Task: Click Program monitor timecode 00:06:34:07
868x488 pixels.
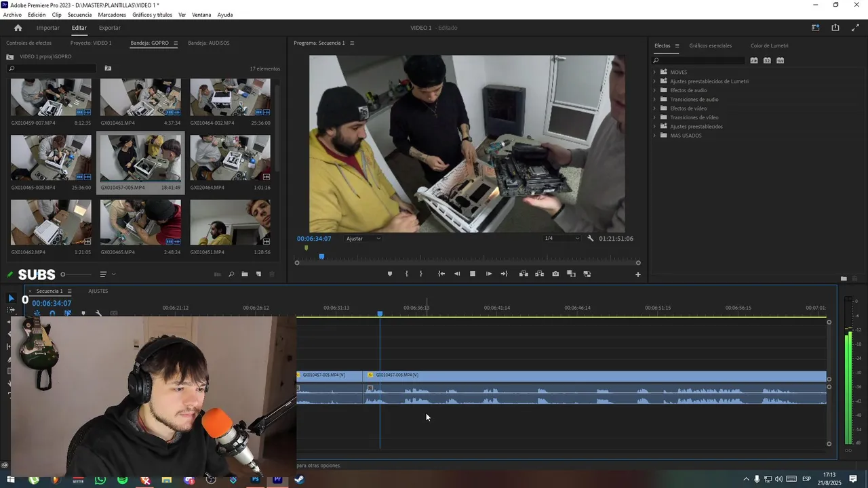Action: pos(314,239)
